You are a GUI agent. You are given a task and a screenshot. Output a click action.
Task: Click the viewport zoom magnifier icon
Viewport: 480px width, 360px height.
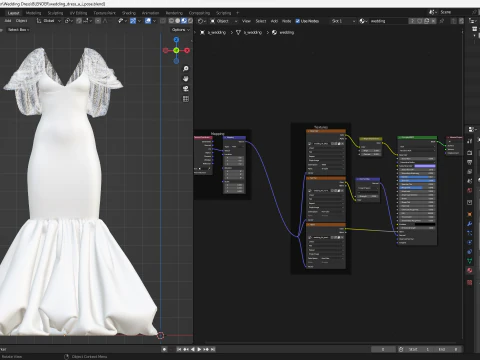click(186, 69)
